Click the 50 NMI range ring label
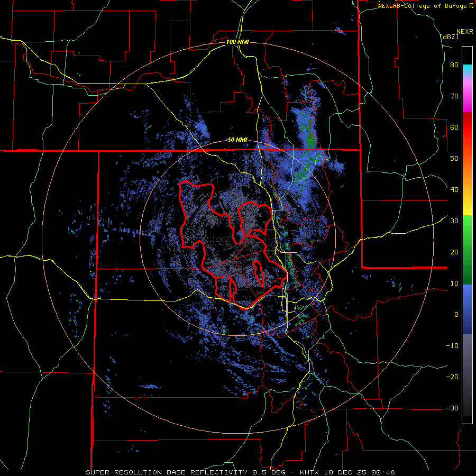Image resolution: width=476 pixels, height=476 pixels. click(x=237, y=140)
